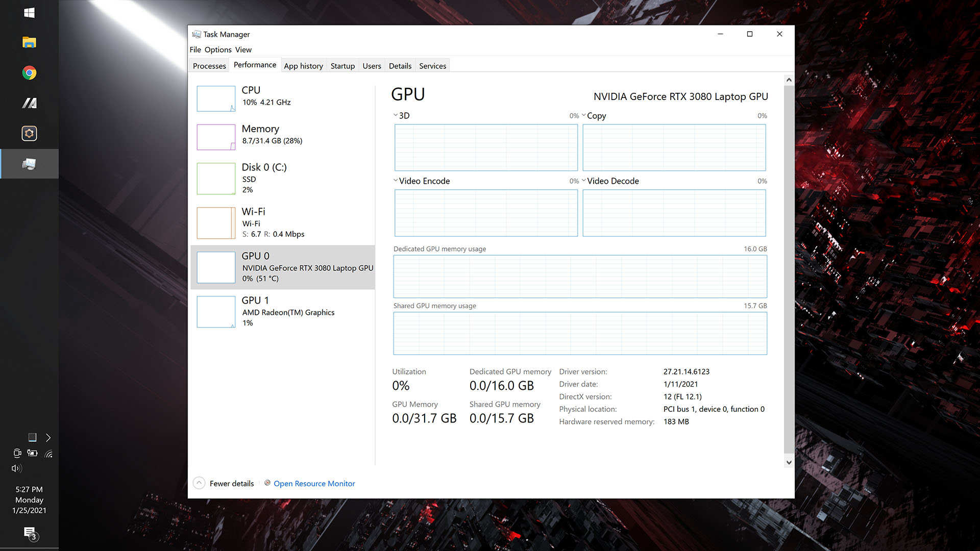Launch Google Chrome from the taskbar

point(29,73)
